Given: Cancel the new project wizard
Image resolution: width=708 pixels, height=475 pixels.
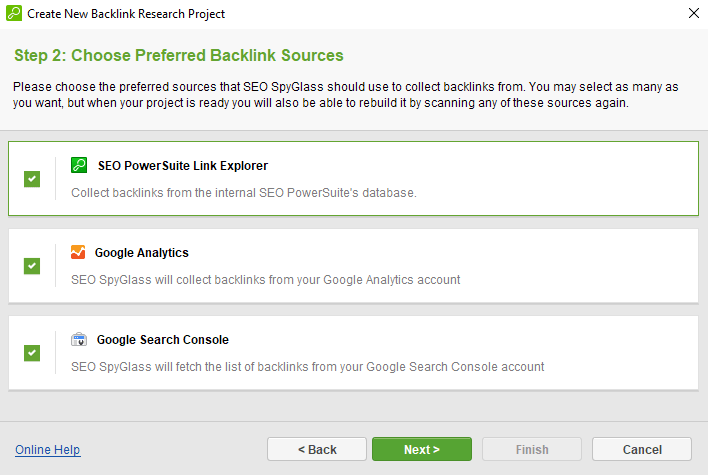Looking at the screenshot, I should point(642,449).
